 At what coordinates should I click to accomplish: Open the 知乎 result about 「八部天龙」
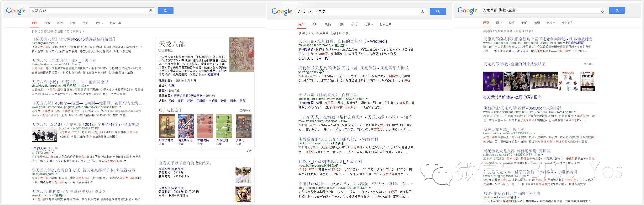point(355,117)
